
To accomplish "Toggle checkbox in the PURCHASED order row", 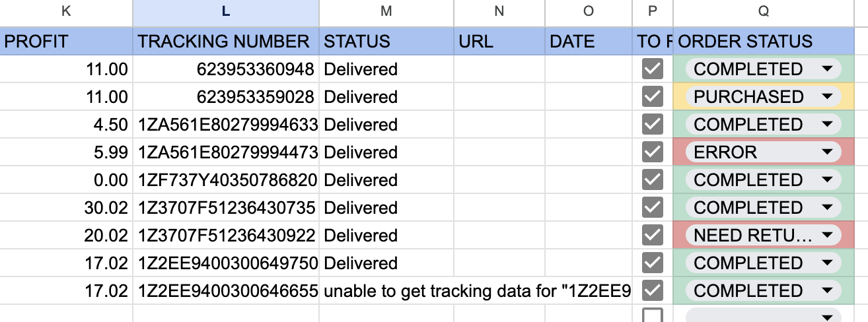I will (652, 97).
